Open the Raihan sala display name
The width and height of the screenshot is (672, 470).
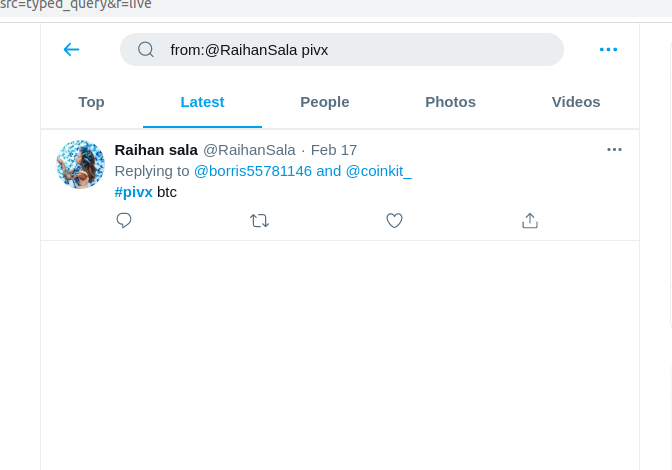click(156, 150)
